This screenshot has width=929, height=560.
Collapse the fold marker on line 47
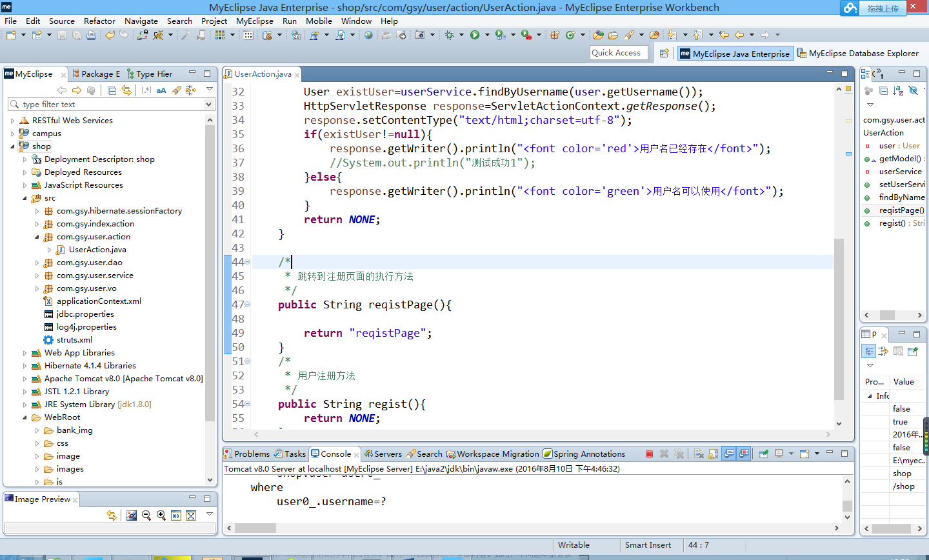tap(248, 305)
